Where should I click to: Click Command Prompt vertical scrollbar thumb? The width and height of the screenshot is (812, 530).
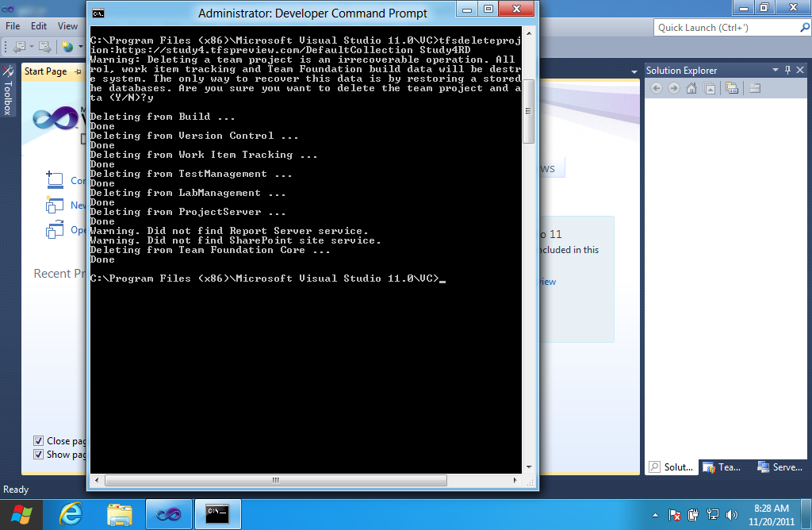pos(528,111)
